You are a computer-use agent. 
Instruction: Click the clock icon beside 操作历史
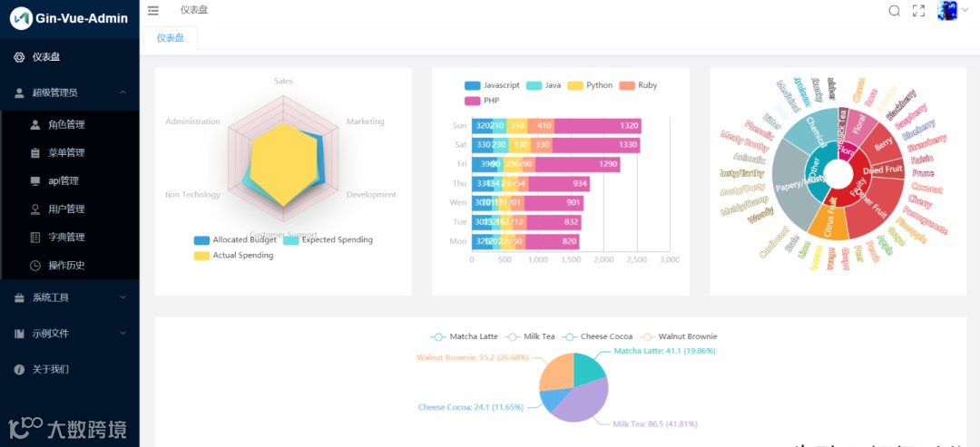(35, 265)
